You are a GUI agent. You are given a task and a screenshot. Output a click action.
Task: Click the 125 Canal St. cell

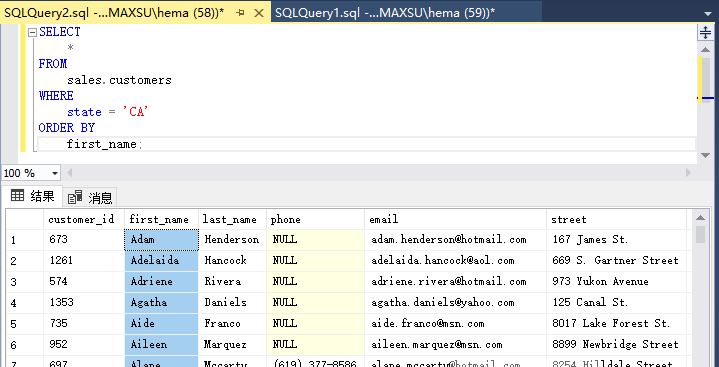pos(616,302)
